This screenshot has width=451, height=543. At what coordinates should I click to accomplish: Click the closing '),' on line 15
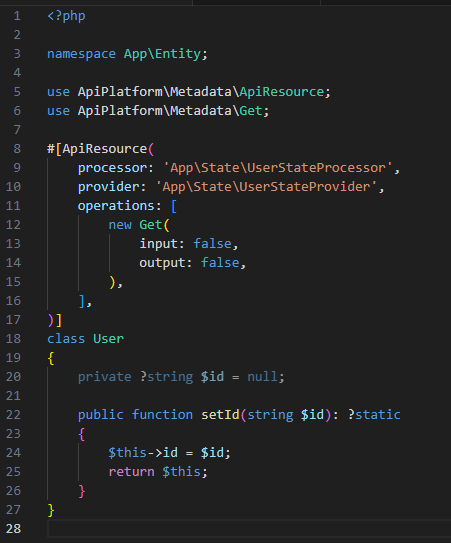pyautogui.click(x=116, y=282)
